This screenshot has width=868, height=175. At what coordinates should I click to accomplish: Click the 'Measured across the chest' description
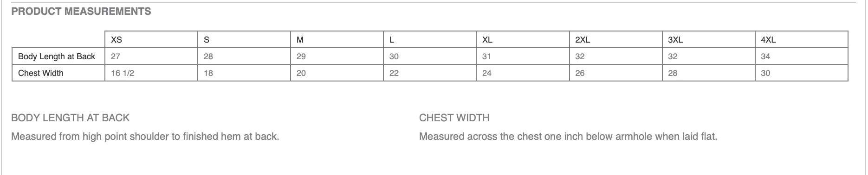568,137
